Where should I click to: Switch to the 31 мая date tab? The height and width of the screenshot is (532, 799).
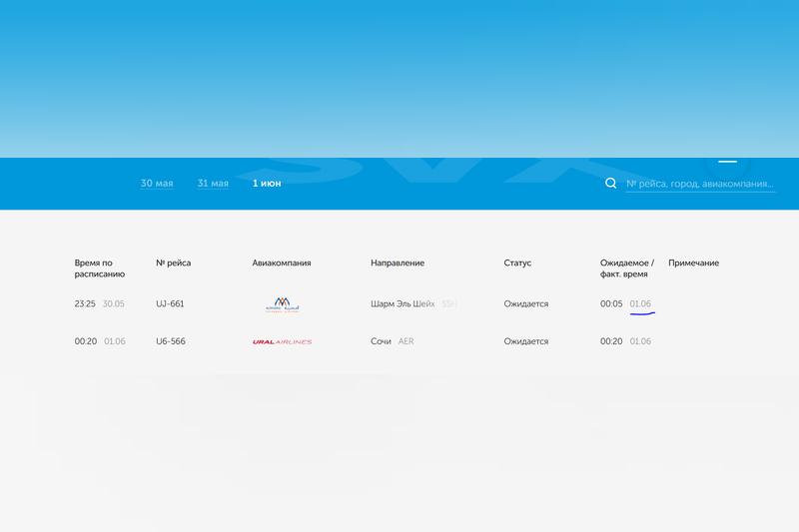tap(213, 184)
